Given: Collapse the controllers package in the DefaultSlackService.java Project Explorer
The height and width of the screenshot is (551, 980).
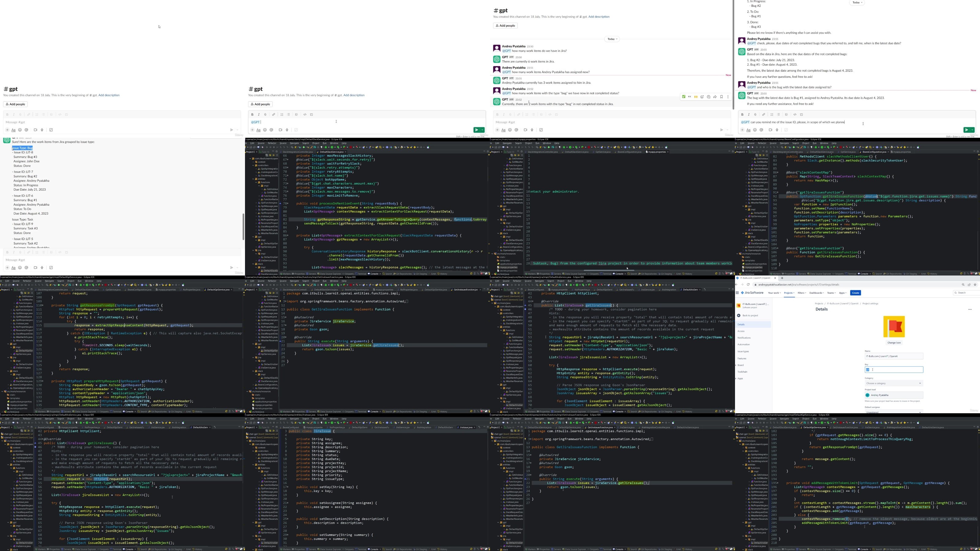Looking at the screenshot, I should point(253,166).
